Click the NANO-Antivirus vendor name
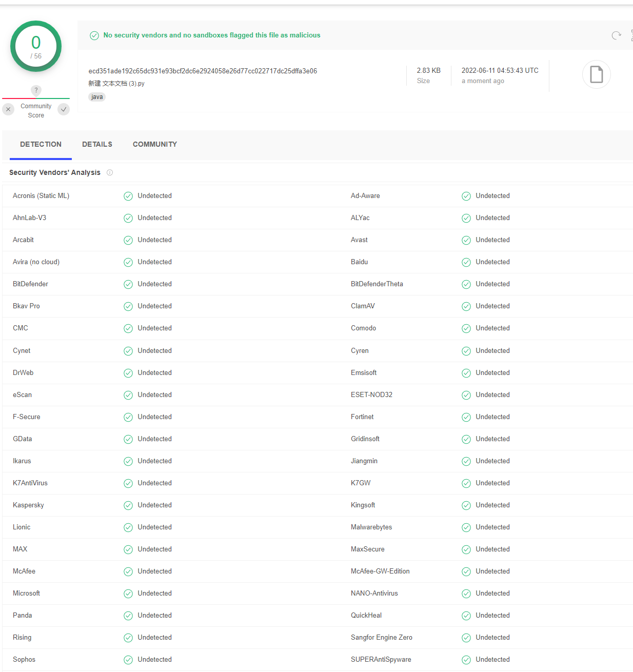This screenshot has height=672, width=633. [x=374, y=593]
